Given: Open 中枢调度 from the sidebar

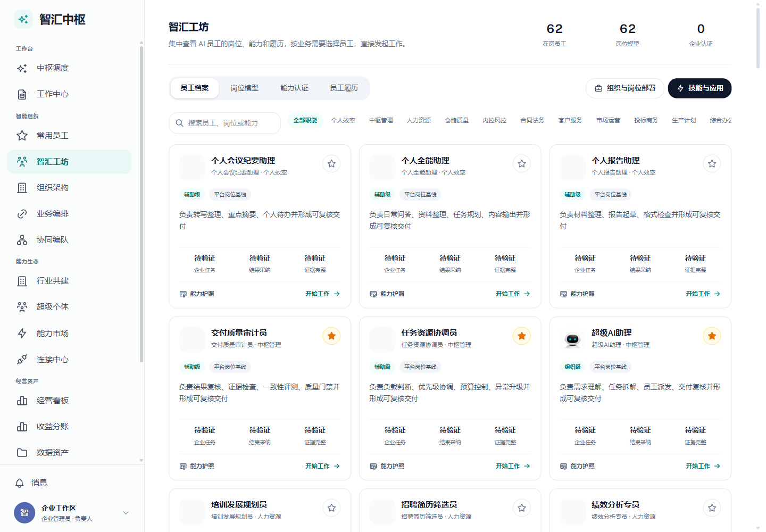Looking at the screenshot, I should coord(69,68).
